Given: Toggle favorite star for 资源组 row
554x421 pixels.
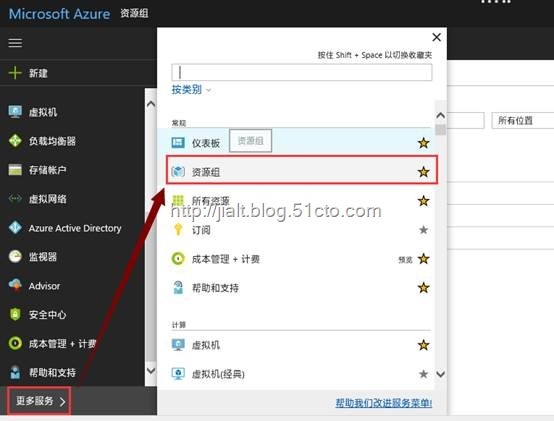Looking at the screenshot, I should (x=423, y=172).
